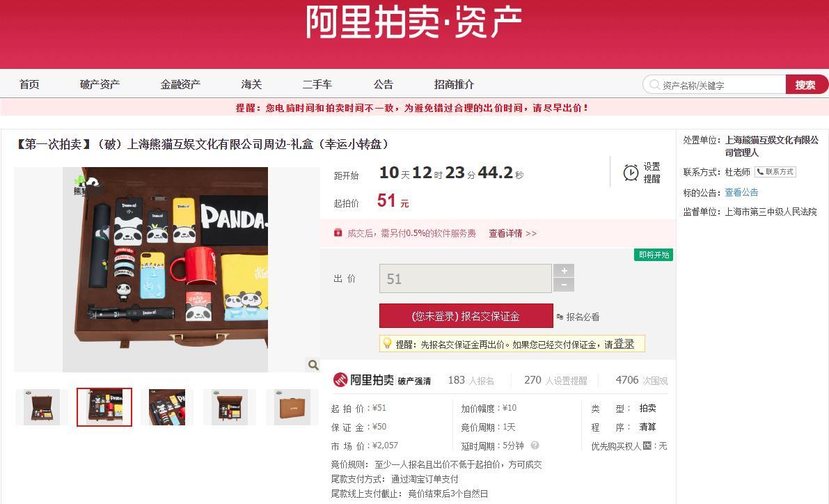Click the 登录 link in reminder

(x=624, y=344)
